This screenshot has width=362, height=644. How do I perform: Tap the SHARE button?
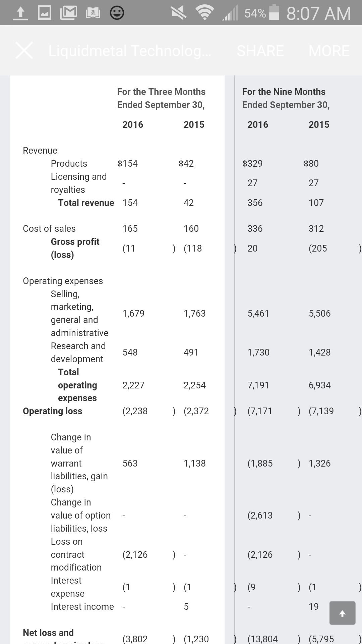point(260,51)
